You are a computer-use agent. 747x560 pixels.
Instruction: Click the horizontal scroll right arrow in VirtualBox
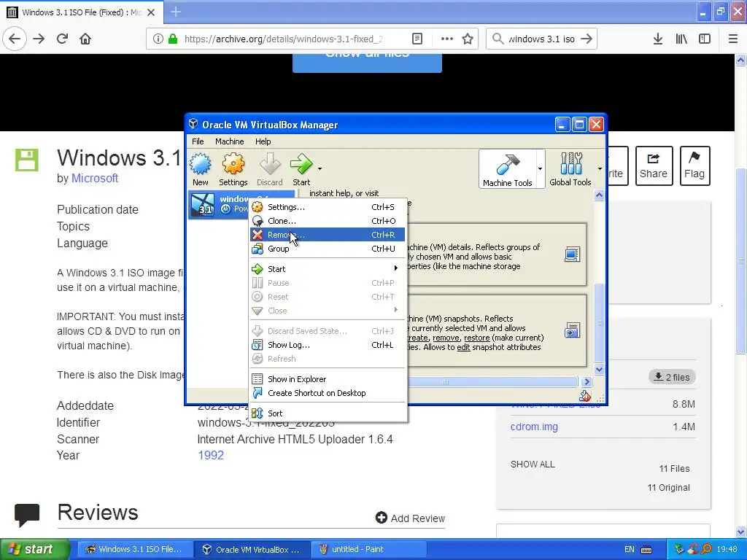(x=587, y=382)
